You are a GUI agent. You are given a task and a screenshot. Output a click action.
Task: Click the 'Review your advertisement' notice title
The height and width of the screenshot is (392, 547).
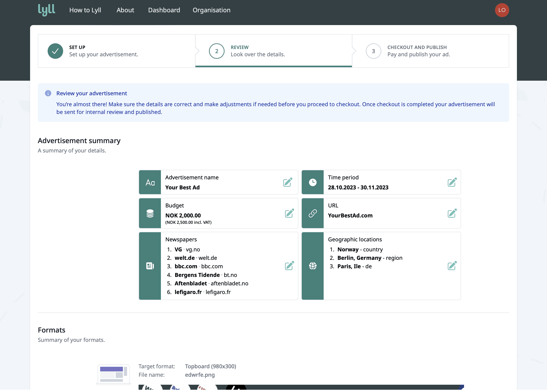92,93
